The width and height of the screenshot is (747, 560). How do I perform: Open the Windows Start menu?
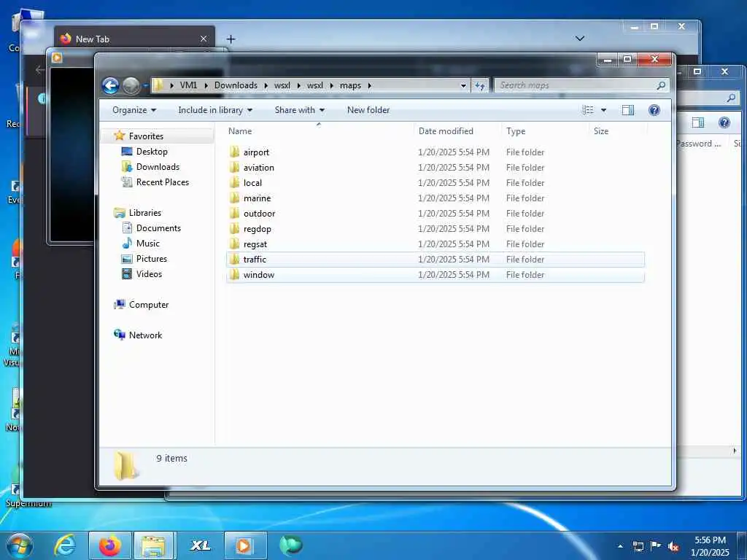(20, 545)
